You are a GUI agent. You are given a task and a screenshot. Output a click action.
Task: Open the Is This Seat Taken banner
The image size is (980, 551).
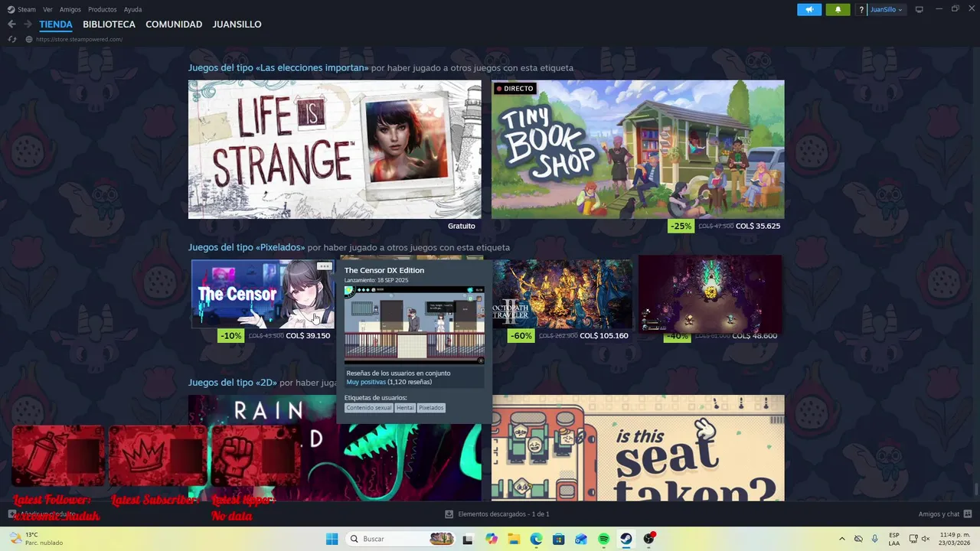(638, 448)
